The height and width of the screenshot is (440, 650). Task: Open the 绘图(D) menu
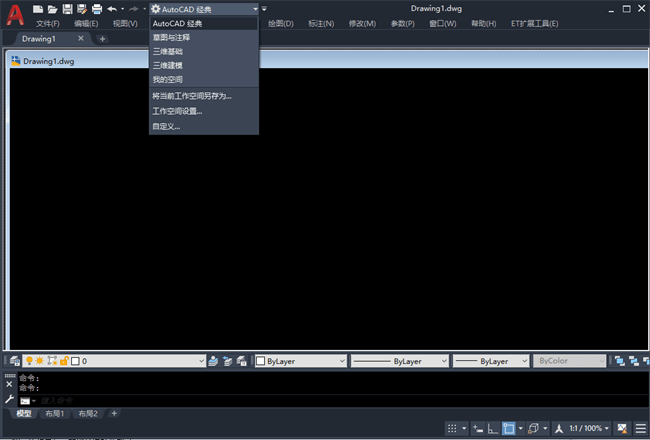tap(281, 24)
